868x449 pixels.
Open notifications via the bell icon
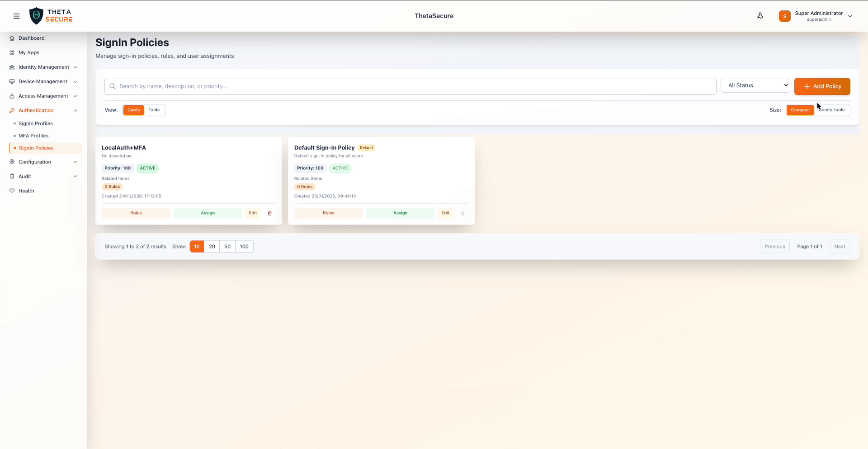(x=760, y=15)
